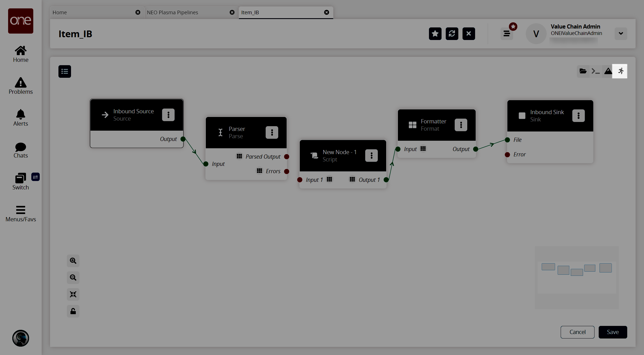The height and width of the screenshot is (355, 644).
Task: Click the zoom in magnifier icon
Action: tap(72, 260)
